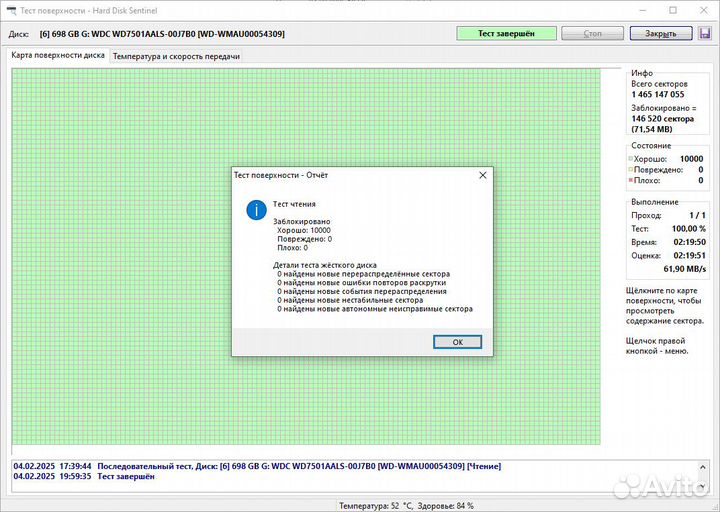The height and width of the screenshot is (512, 720).
Task: Click the yellow Повреждено color swatch
Action: (x=630, y=170)
